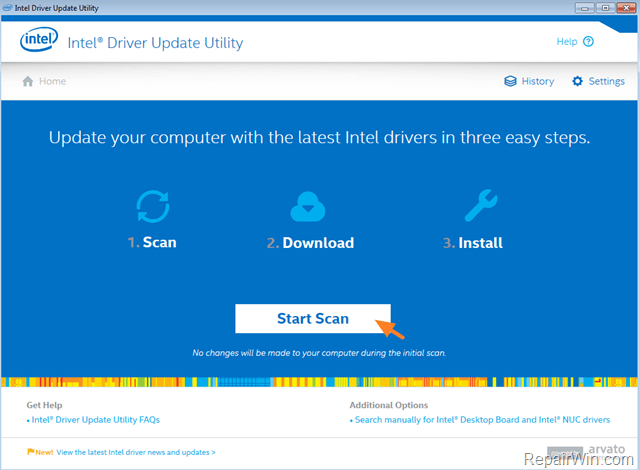Click the Settings gear icon
Viewport: 640px width, 470px height.
(577, 81)
